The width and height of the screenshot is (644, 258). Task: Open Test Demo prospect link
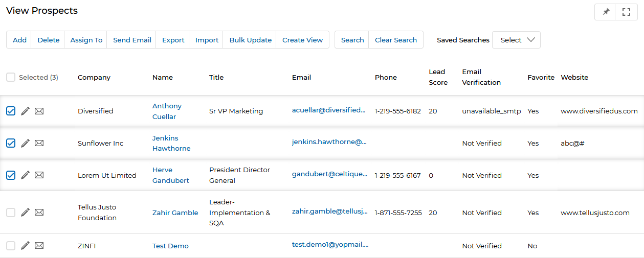click(170, 246)
